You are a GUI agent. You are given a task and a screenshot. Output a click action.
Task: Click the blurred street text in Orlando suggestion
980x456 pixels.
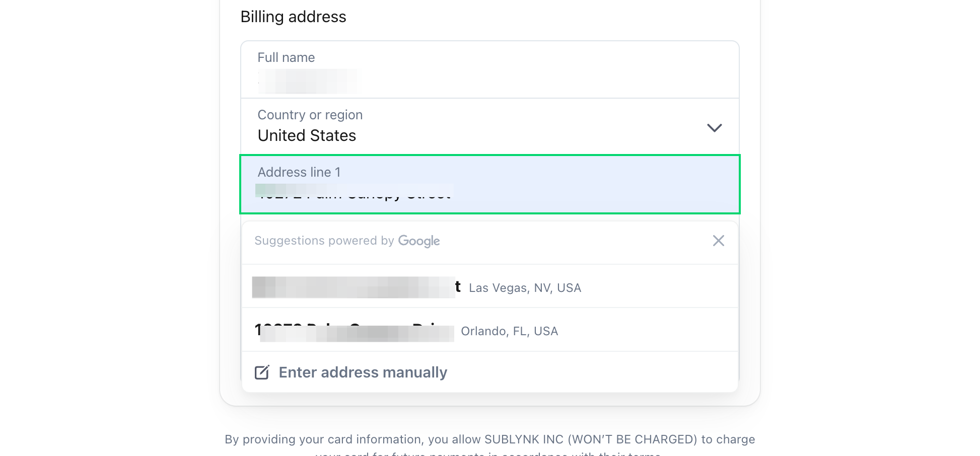pyautogui.click(x=355, y=331)
